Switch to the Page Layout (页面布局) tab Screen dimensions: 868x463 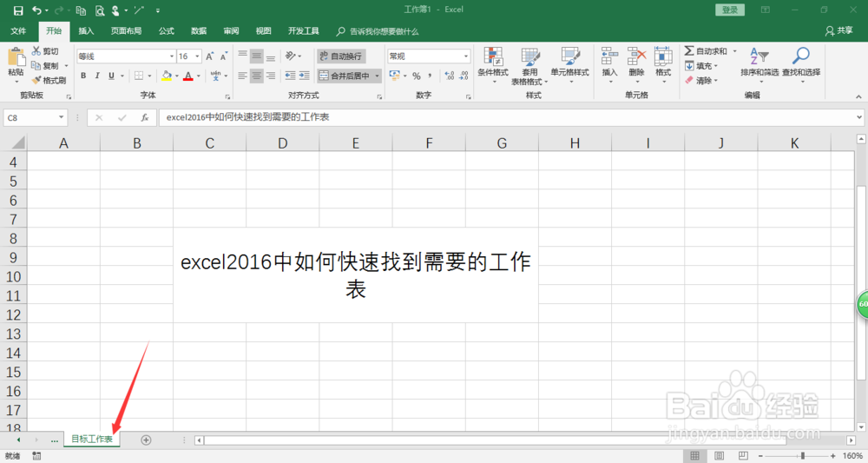point(126,31)
